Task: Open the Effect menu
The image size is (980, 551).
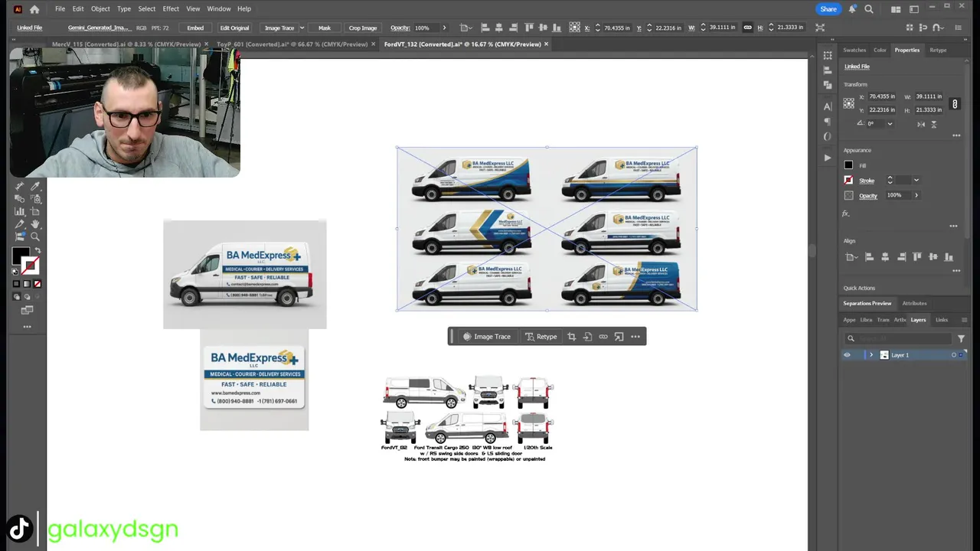Action: coord(171,8)
